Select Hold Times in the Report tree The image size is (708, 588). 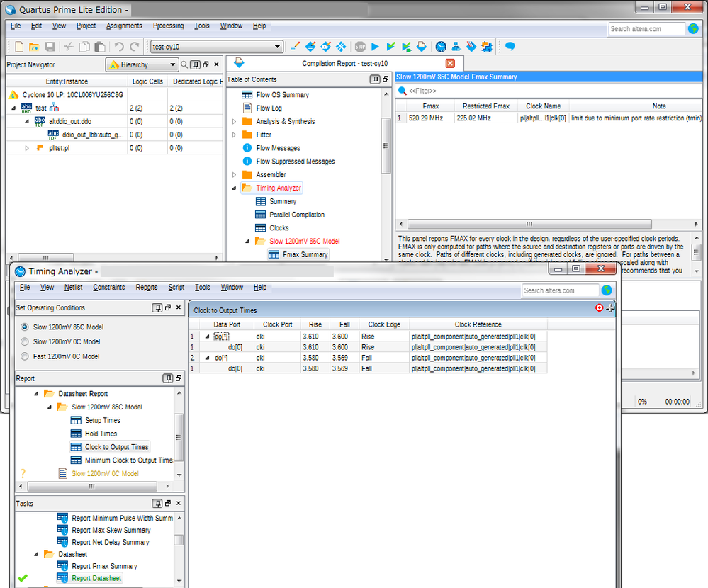coord(101,434)
